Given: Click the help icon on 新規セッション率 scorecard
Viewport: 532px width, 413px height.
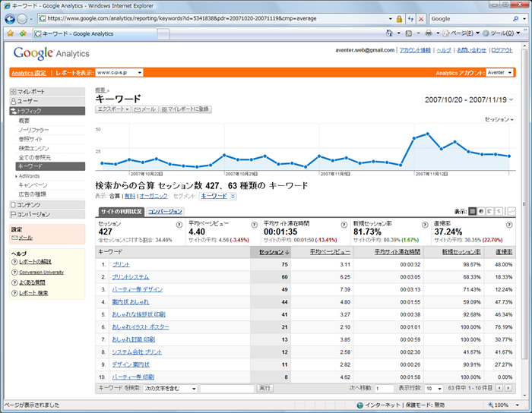Looking at the screenshot, I should (x=425, y=225).
